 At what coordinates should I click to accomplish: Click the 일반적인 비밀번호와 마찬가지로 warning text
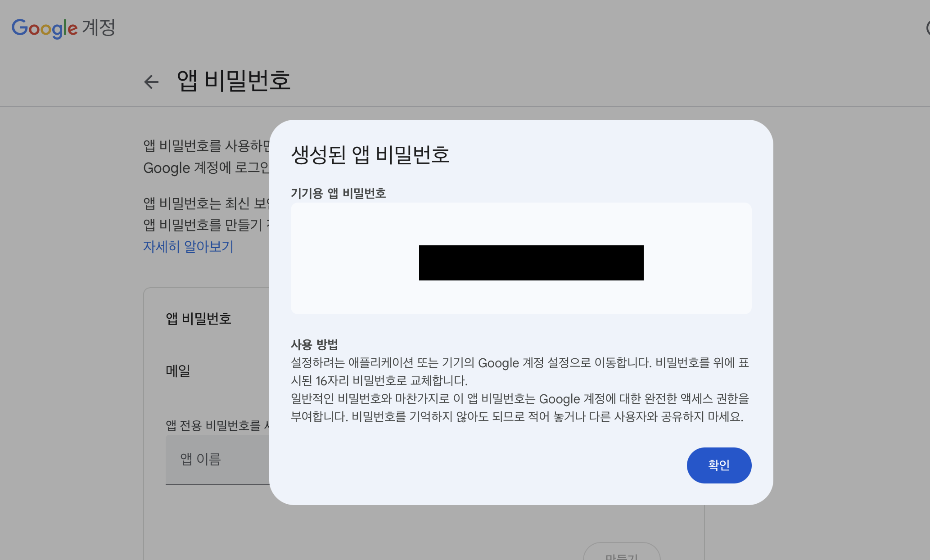(x=519, y=408)
